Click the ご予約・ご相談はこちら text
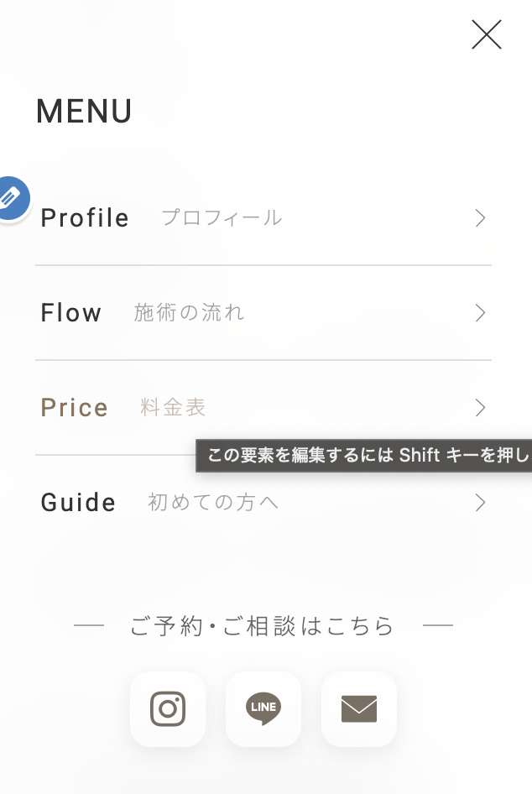The width and height of the screenshot is (532, 794). pos(262,626)
